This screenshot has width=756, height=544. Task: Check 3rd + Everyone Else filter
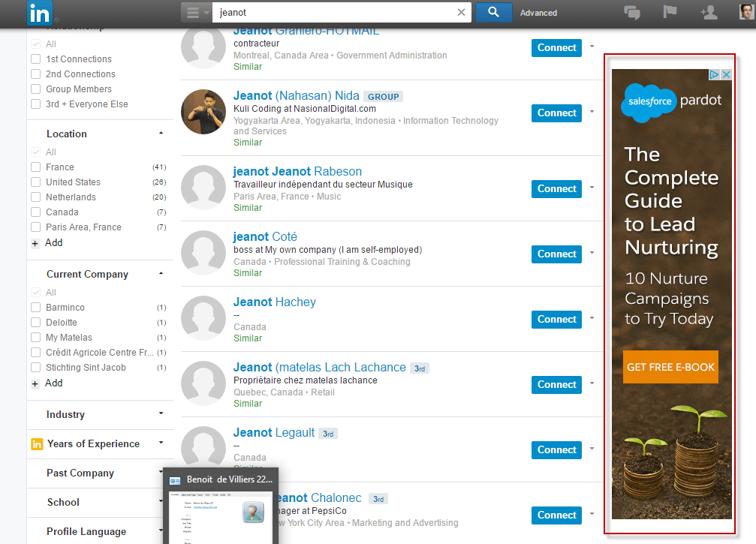pyautogui.click(x=36, y=104)
